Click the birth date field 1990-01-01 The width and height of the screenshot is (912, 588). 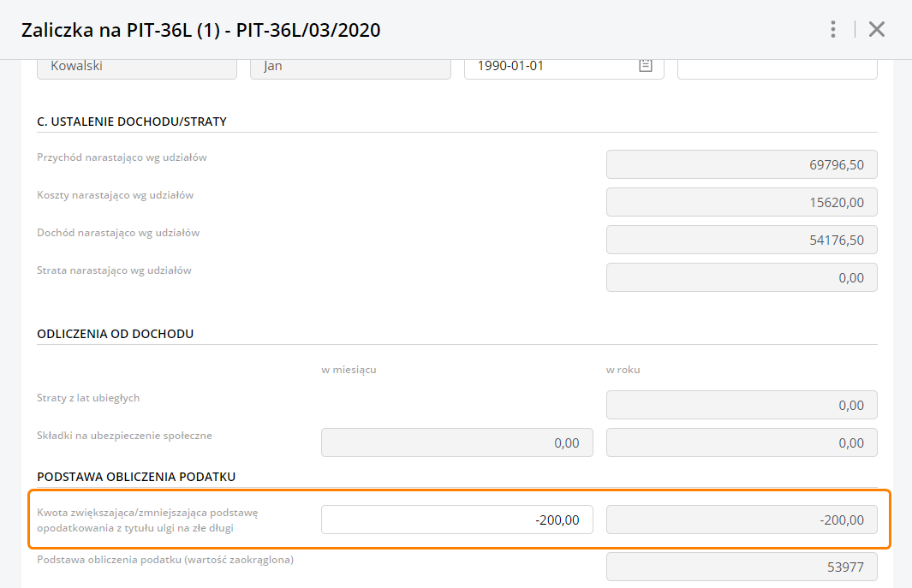click(548, 66)
